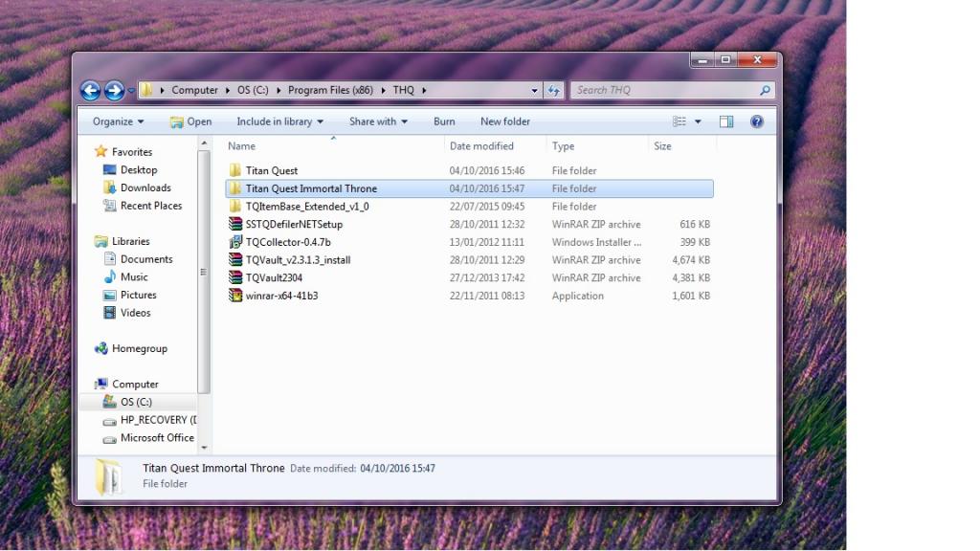Click the New folder button

click(505, 121)
